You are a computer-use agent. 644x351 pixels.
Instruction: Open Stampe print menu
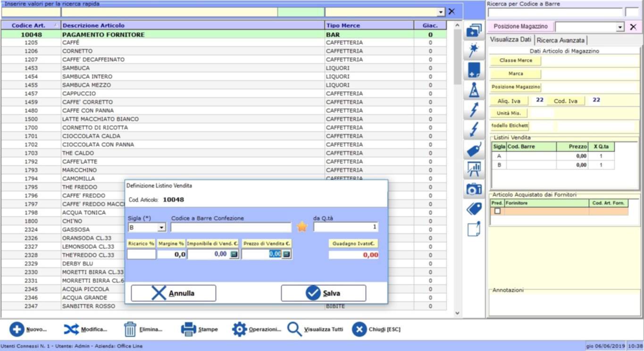[x=199, y=329]
